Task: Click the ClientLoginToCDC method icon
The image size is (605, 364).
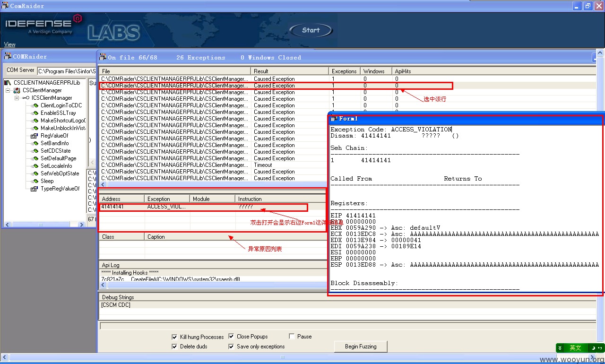Action: 35,105
